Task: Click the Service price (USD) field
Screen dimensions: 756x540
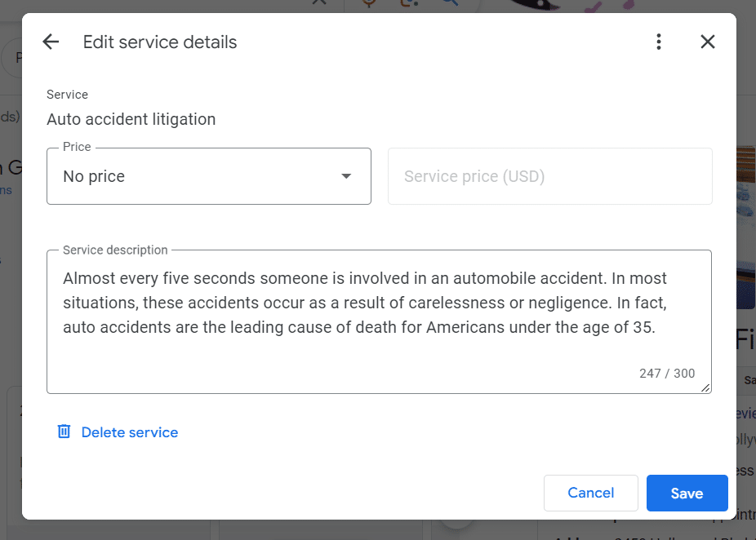Action: click(549, 176)
